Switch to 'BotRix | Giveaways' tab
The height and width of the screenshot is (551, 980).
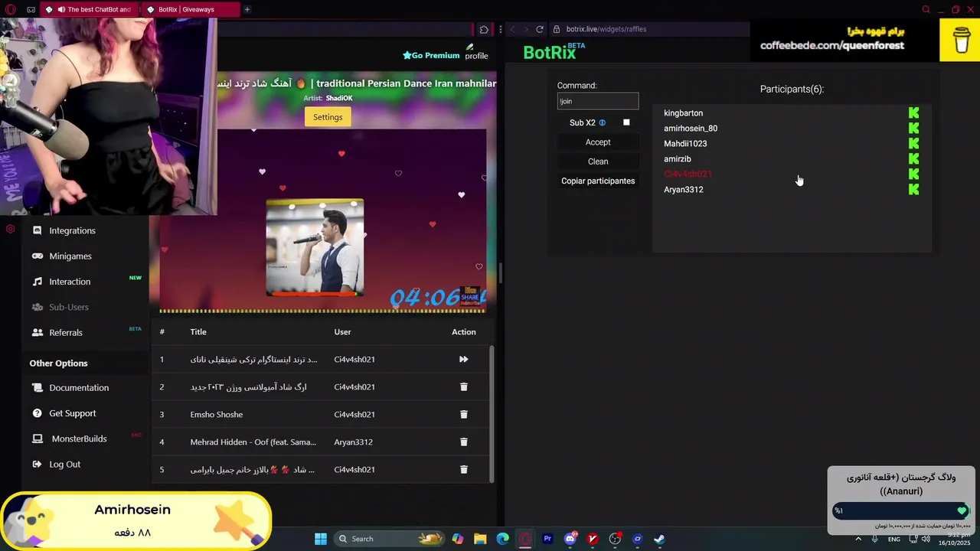pos(191,9)
